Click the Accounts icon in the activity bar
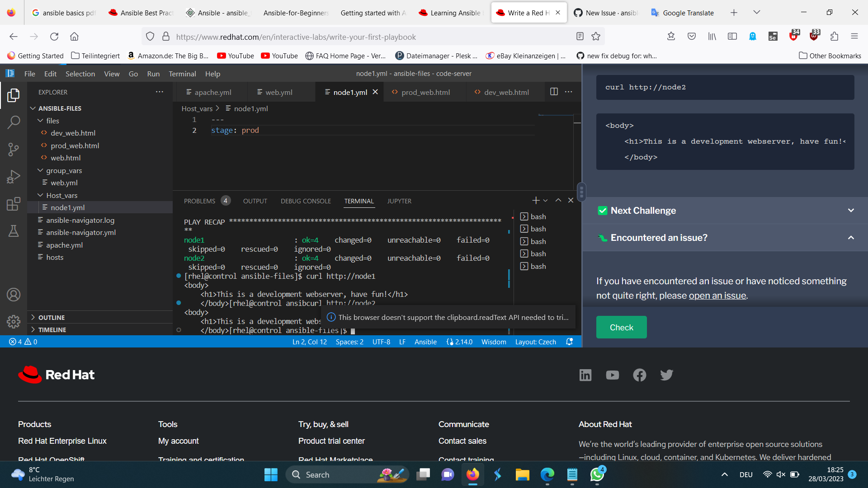The image size is (868, 488). pyautogui.click(x=14, y=295)
